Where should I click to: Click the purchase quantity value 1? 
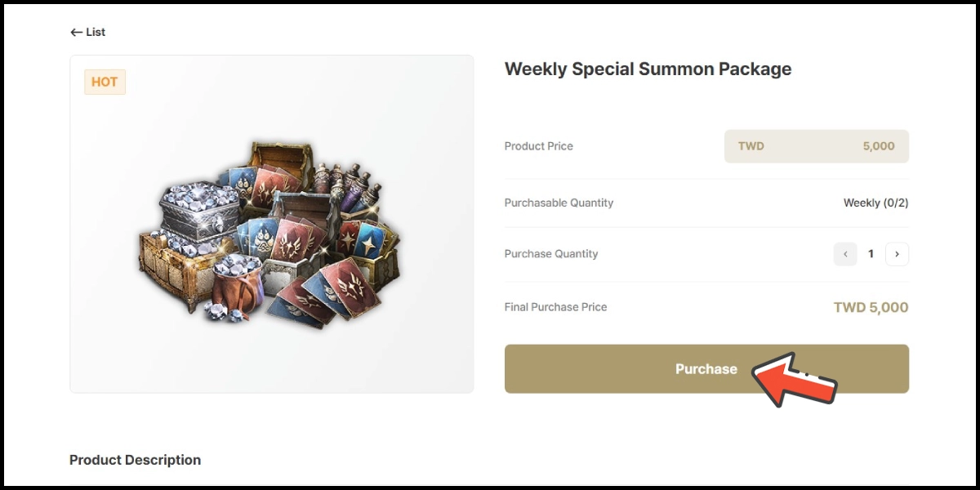(x=871, y=254)
